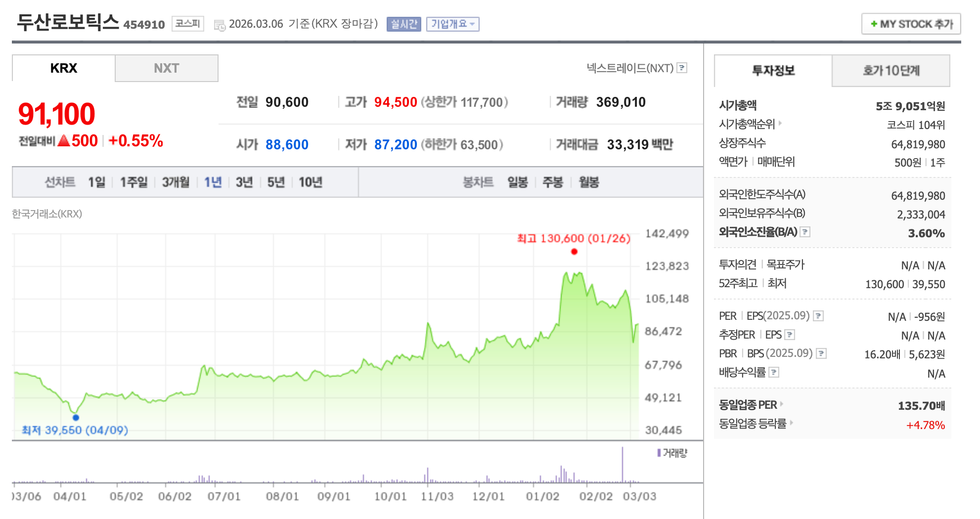
Task: Click the 시가총액 5조 9,051억원 value
Action: coord(910,106)
